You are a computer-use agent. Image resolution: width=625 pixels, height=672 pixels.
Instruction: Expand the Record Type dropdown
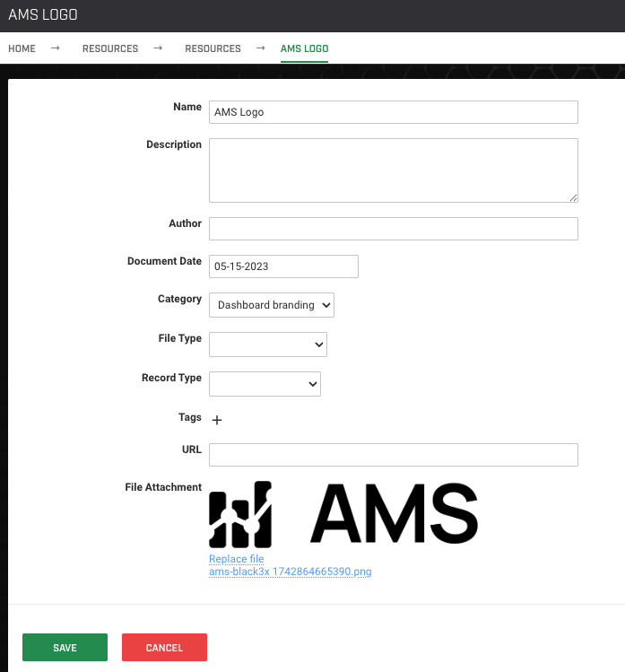click(x=265, y=384)
